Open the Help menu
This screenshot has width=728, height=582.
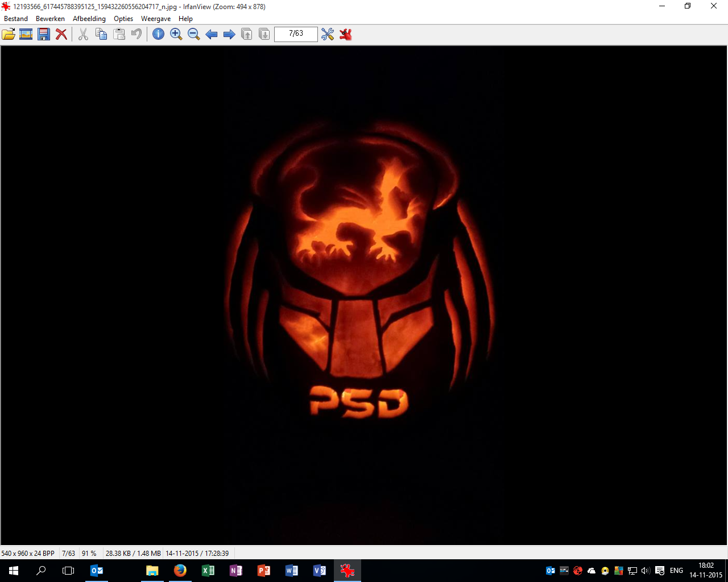point(185,19)
